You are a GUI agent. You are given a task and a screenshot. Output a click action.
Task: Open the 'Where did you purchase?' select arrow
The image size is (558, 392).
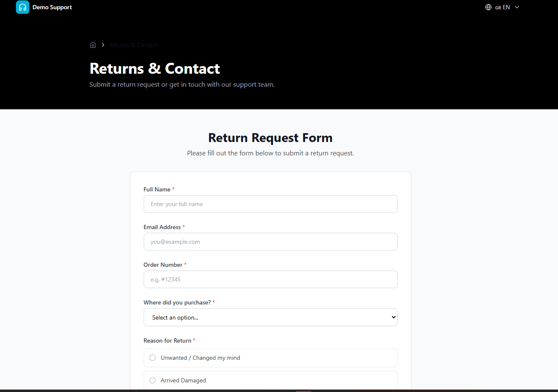tap(393, 317)
